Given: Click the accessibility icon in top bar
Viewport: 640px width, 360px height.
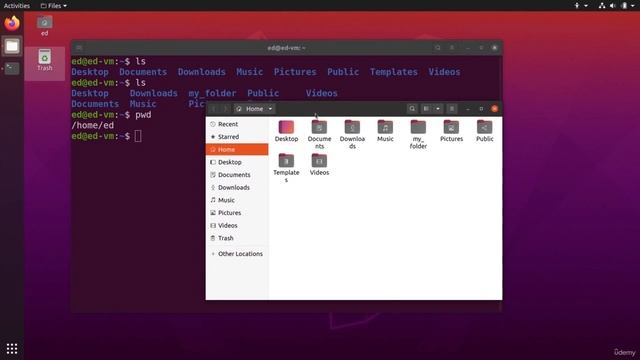Looking at the screenshot, I should 577,6.
